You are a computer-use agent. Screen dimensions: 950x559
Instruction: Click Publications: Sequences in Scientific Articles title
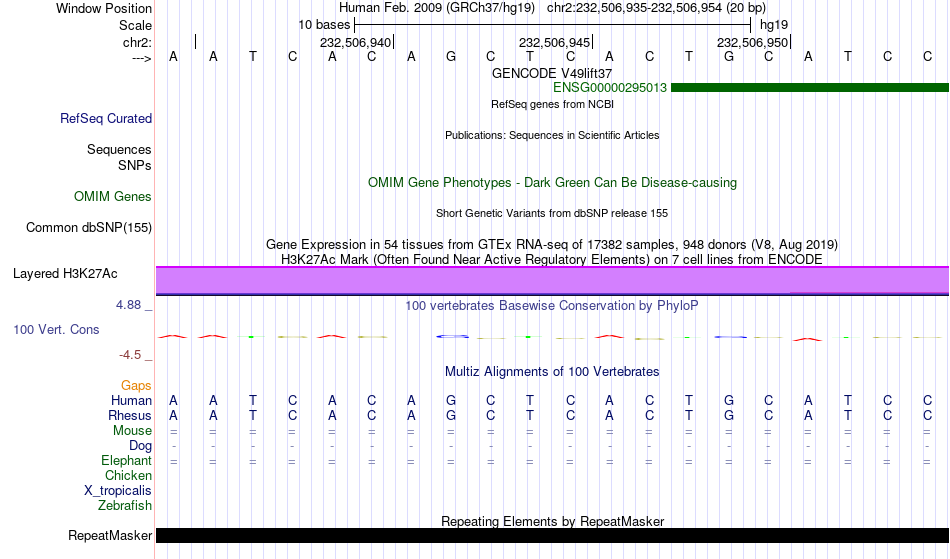(x=552, y=135)
